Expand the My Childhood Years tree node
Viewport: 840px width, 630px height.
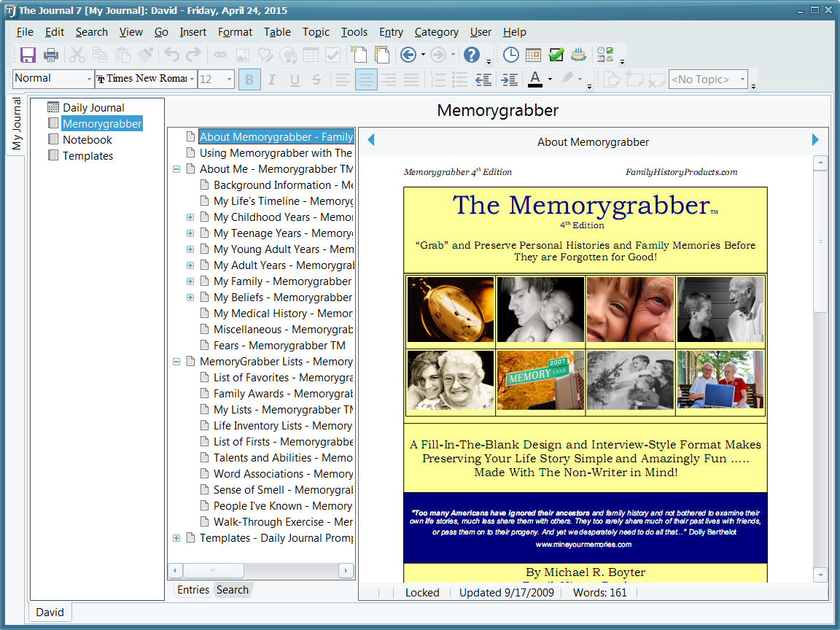tap(190, 217)
